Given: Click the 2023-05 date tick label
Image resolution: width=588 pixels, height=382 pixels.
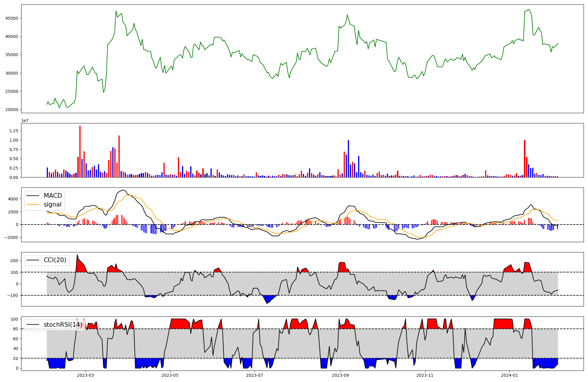Looking at the screenshot, I should tap(170, 375).
